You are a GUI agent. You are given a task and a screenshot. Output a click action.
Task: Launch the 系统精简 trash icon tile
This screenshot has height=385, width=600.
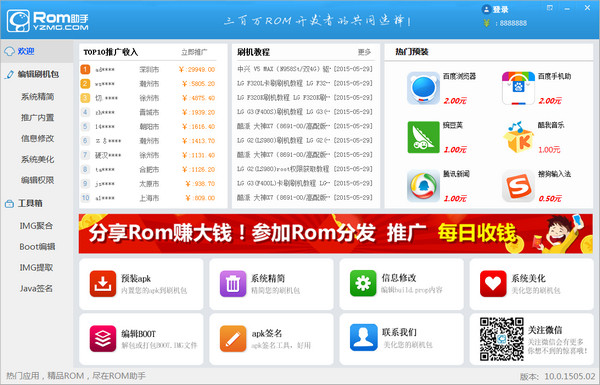coord(233,284)
